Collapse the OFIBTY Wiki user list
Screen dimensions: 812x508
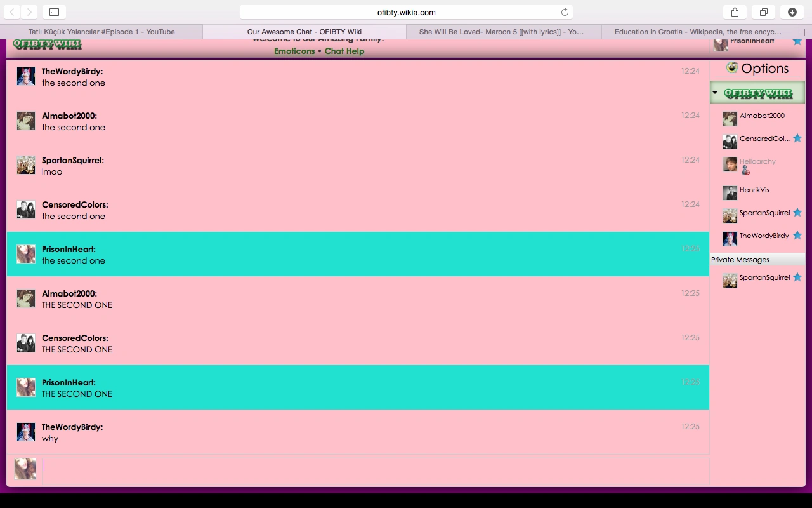coord(715,93)
